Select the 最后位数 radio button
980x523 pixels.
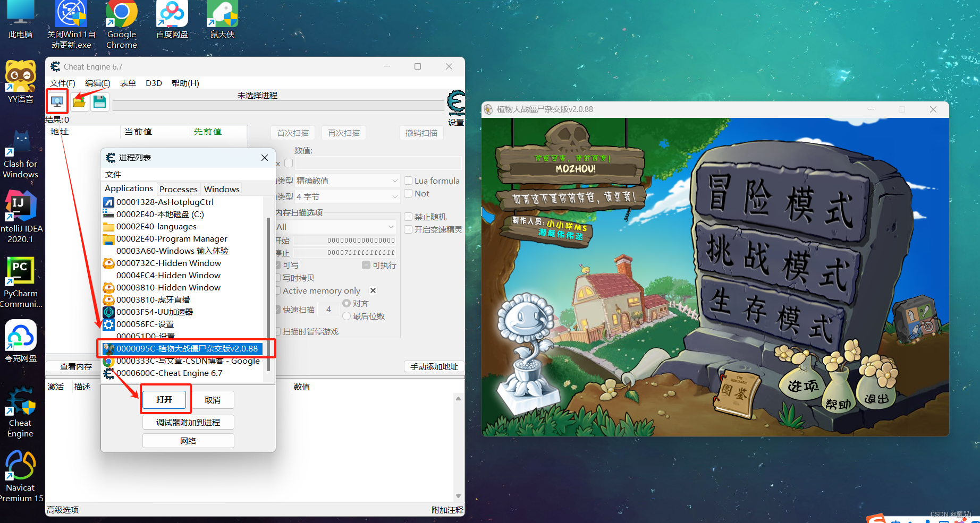coord(347,316)
